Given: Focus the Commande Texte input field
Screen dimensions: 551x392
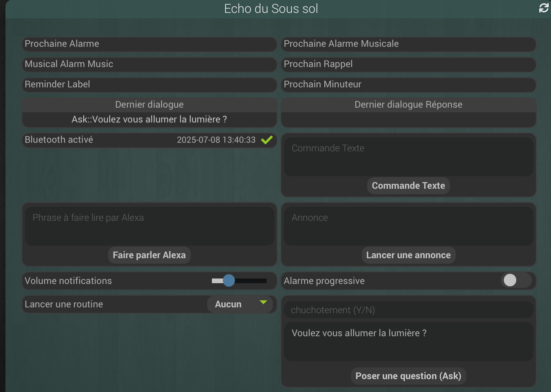Looking at the screenshot, I should pyautogui.click(x=408, y=156).
